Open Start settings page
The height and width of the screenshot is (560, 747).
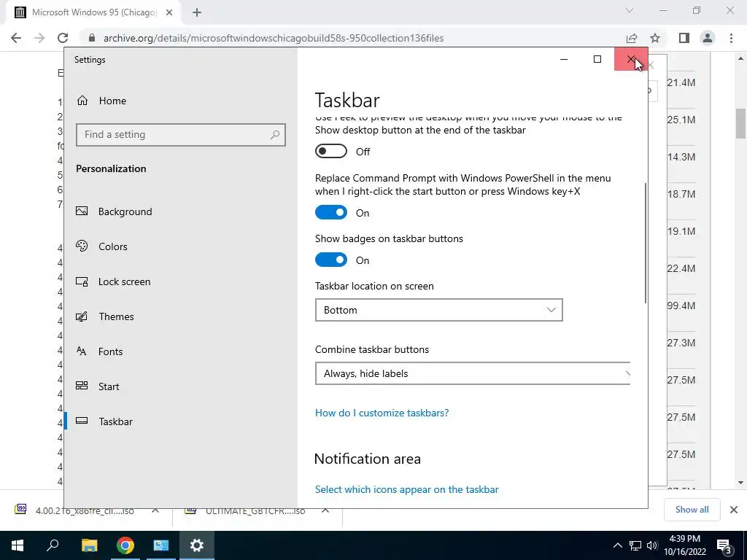pos(98,386)
